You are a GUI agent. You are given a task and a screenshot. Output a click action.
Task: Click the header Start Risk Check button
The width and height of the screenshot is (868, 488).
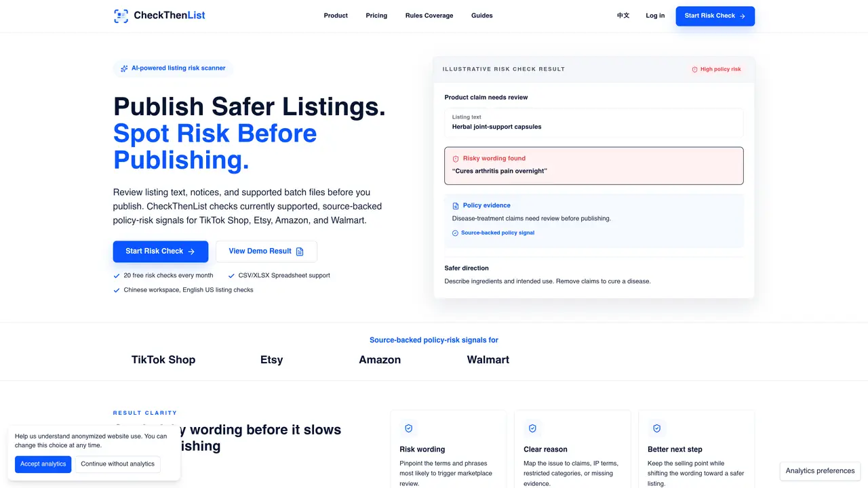point(715,16)
